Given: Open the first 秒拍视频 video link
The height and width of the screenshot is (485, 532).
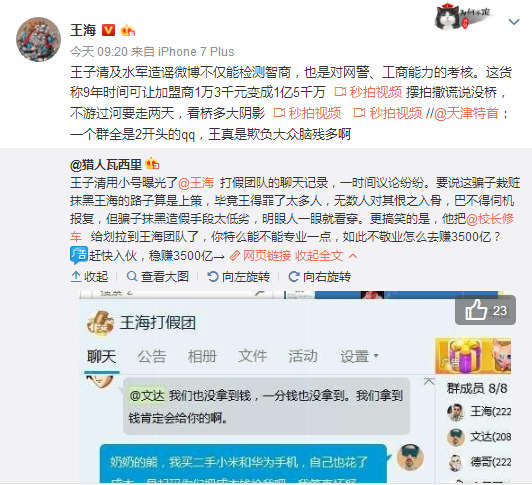Looking at the screenshot, I should point(368,92).
